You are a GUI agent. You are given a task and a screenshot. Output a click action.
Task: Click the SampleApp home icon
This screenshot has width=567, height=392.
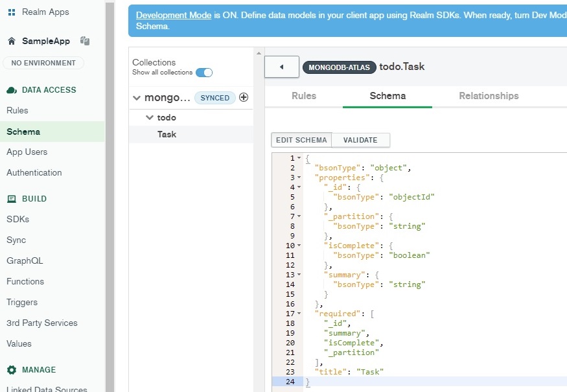click(x=12, y=41)
